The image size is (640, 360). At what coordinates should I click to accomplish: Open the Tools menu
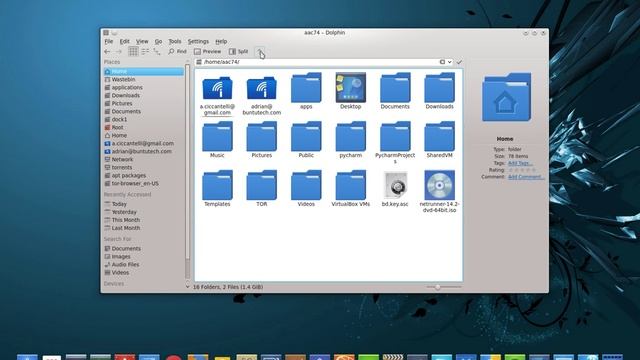coord(175,42)
